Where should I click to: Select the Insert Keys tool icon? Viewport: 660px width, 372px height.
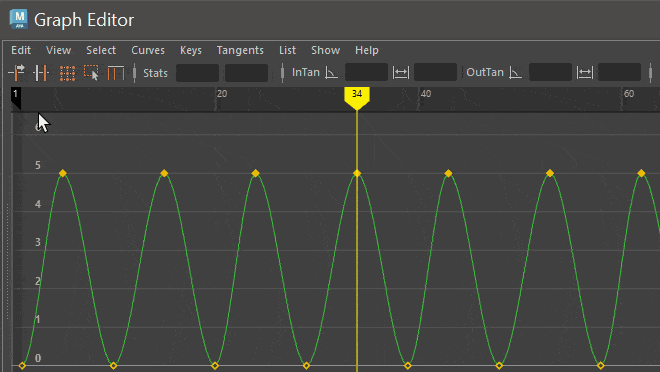[x=41, y=73]
